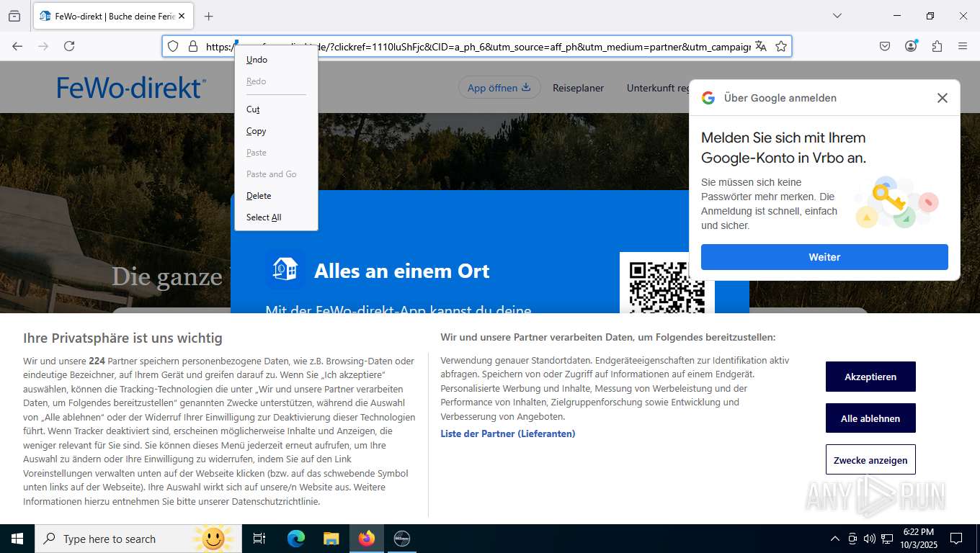Open the Windows Start menu
The image size is (980, 553).
pos(17,539)
